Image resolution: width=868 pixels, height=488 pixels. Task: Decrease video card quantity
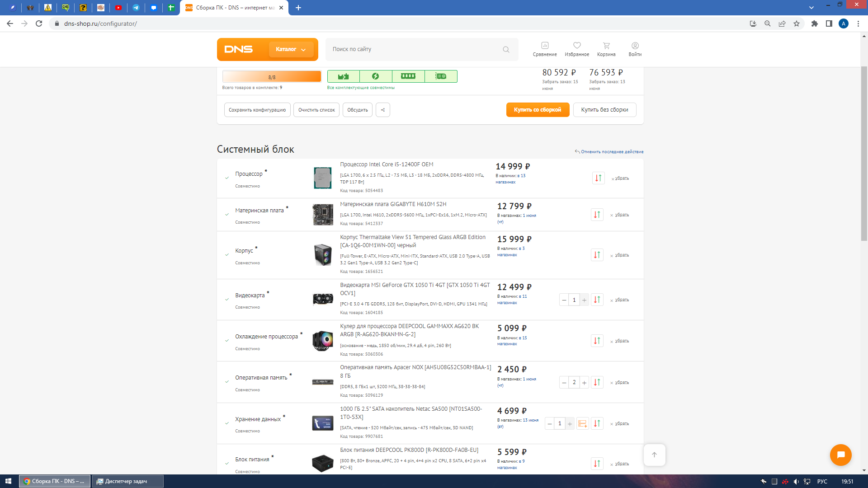pos(564,300)
